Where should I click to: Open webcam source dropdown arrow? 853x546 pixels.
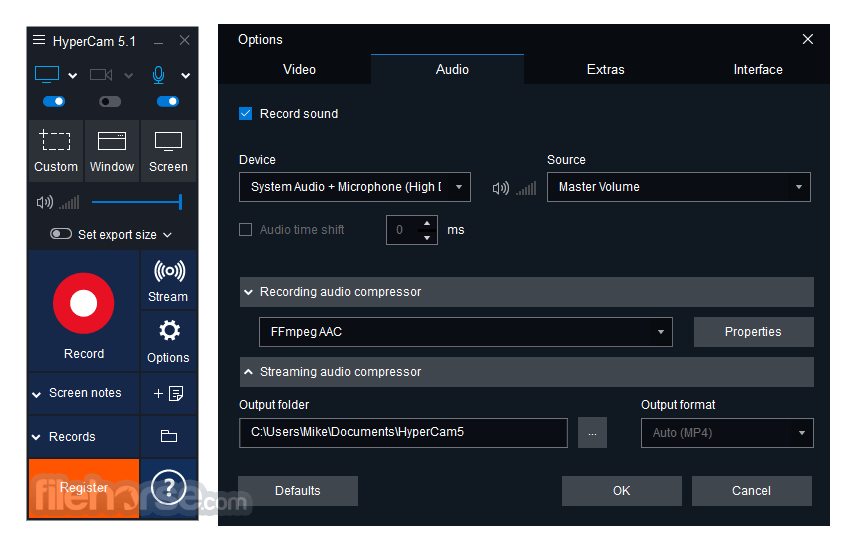point(129,76)
